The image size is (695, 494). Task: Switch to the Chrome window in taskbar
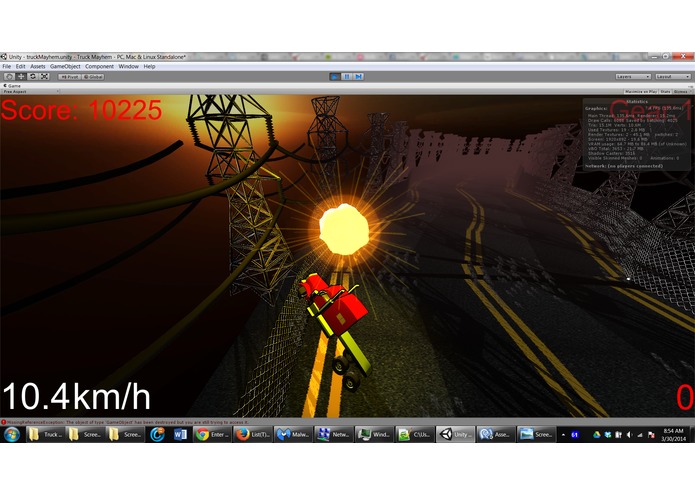pyautogui.click(x=212, y=435)
